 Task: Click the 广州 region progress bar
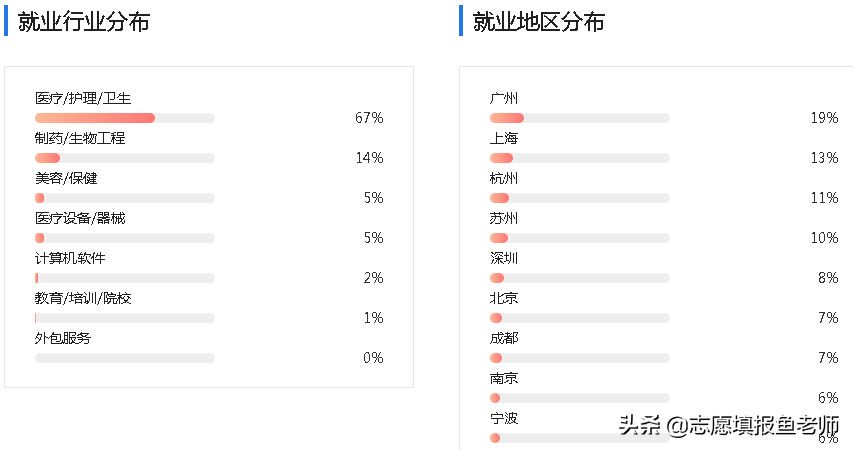click(x=579, y=118)
